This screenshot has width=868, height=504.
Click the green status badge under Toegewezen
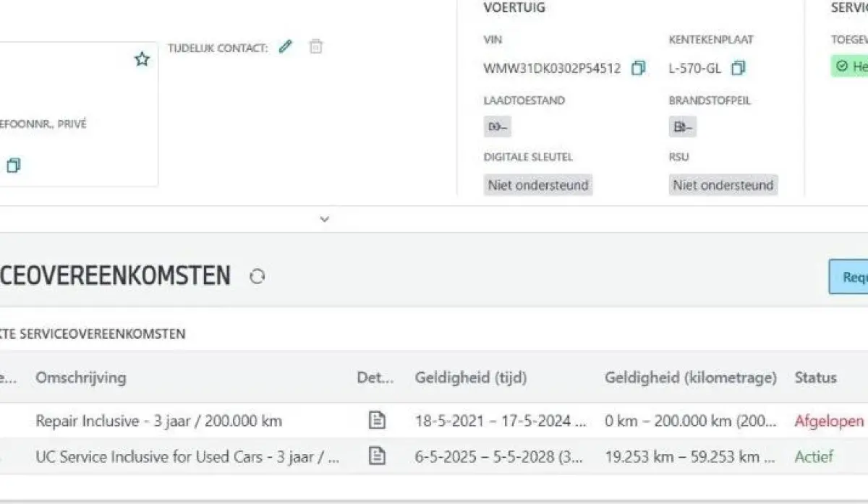click(850, 67)
